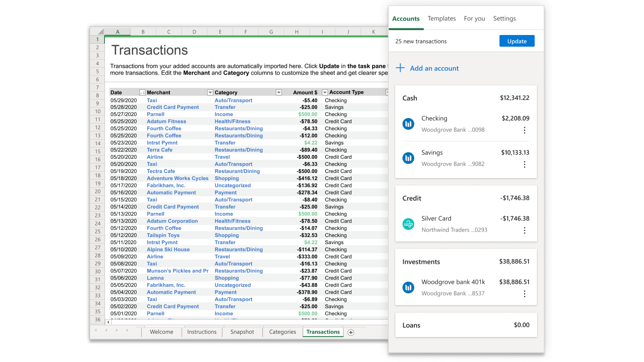Screen dimensions: 644x362
Task: Click the Add an account link
Action: coord(434,68)
